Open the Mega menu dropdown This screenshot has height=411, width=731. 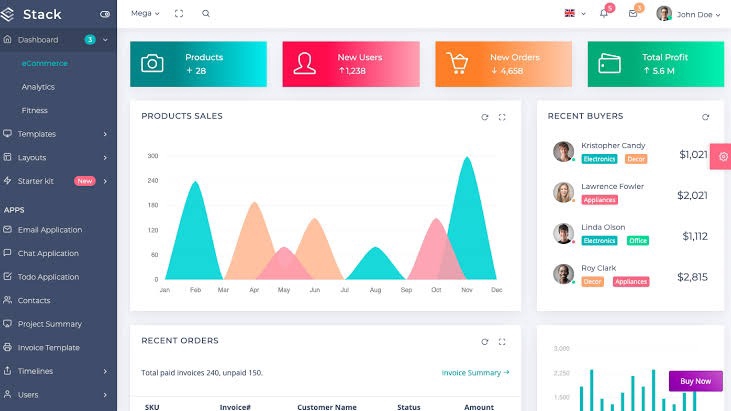pos(145,14)
